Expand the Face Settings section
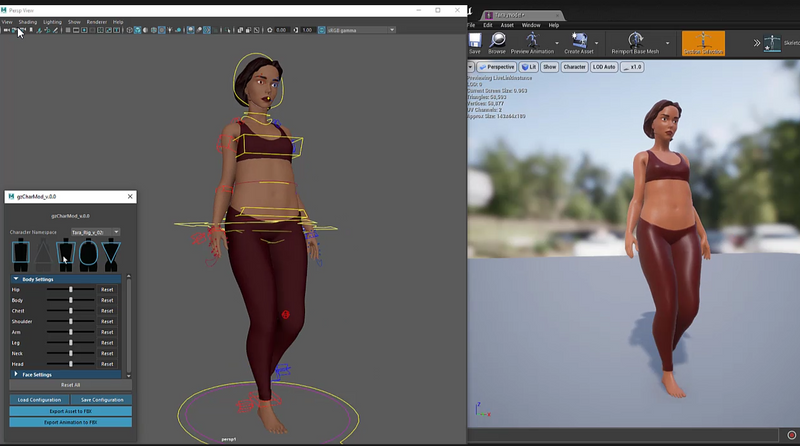This screenshot has width=800, height=446. [x=17, y=374]
